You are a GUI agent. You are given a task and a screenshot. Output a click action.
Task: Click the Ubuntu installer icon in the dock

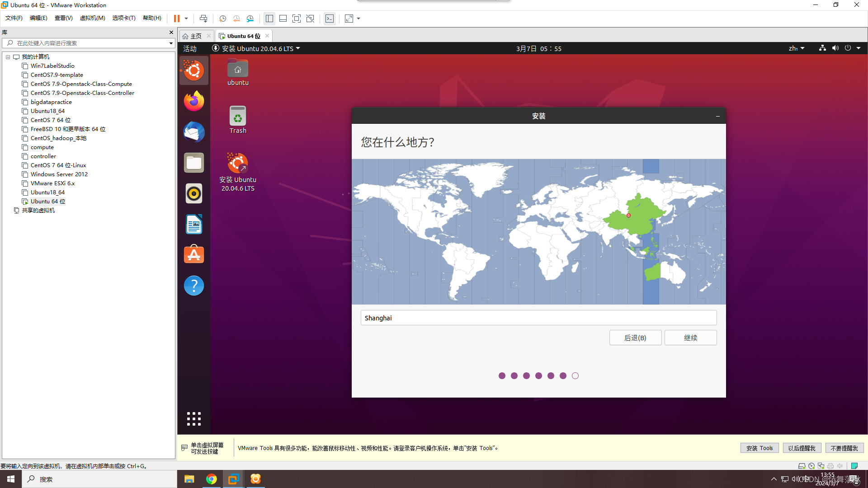point(194,70)
